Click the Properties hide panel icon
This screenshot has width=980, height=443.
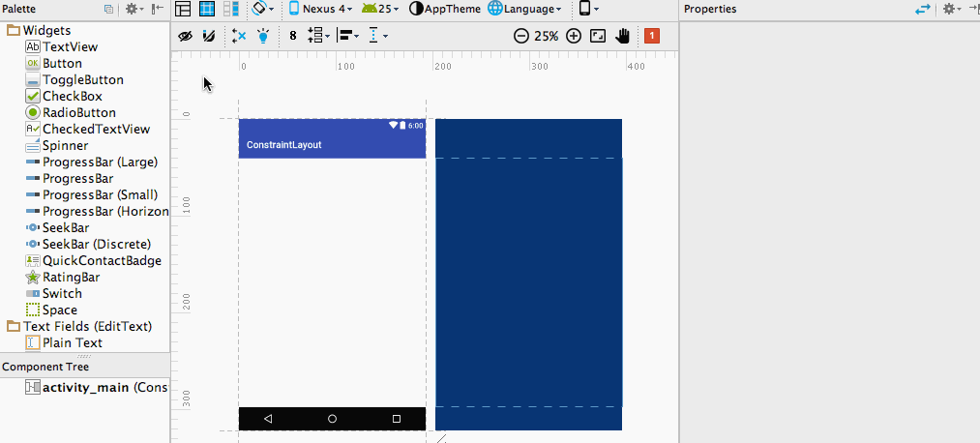click(973, 9)
